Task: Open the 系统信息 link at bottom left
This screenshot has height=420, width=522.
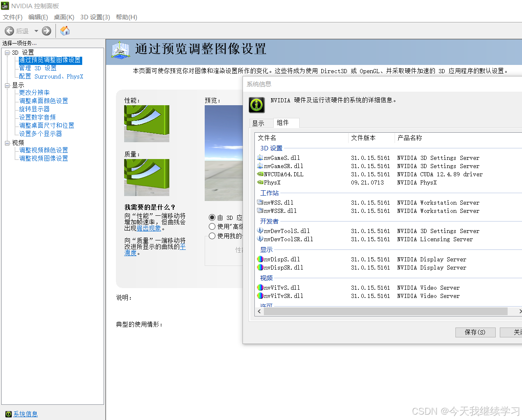Action: (25, 414)
